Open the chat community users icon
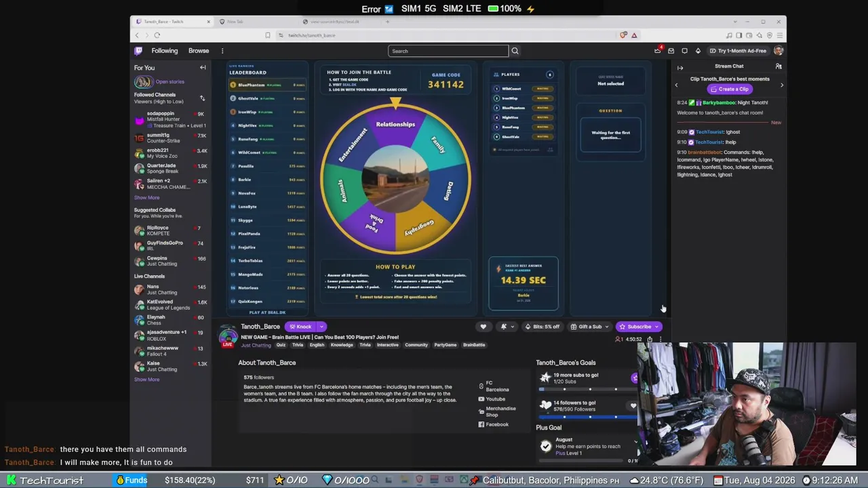The image size is (868, 488). (x=778, y=66)
